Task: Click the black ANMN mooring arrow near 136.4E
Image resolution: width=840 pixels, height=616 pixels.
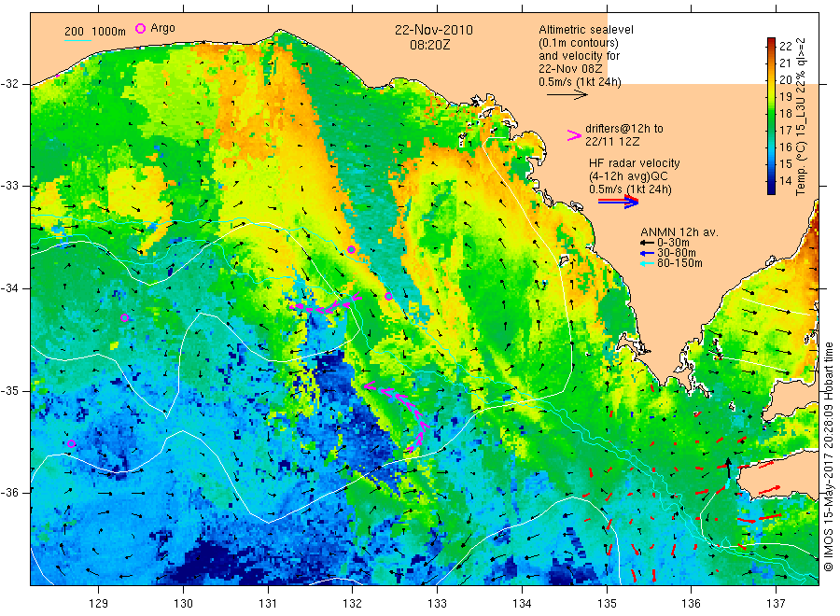Action: 727,467
